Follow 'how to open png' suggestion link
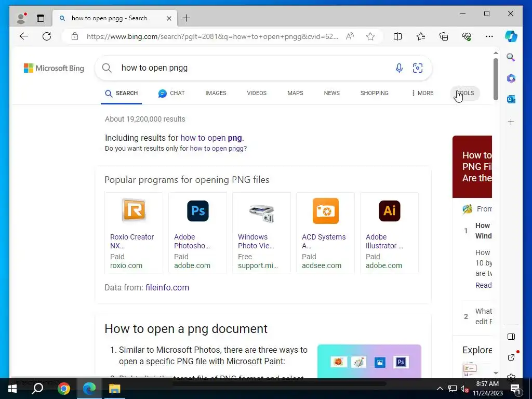 (x=211, y=138)
